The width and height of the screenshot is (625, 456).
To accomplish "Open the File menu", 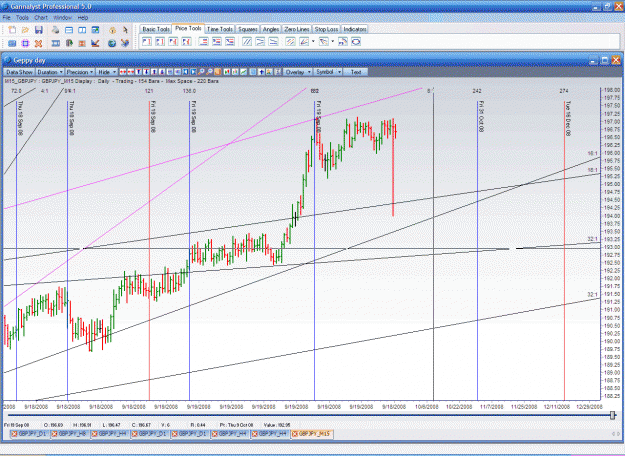I will pos(6,18).
